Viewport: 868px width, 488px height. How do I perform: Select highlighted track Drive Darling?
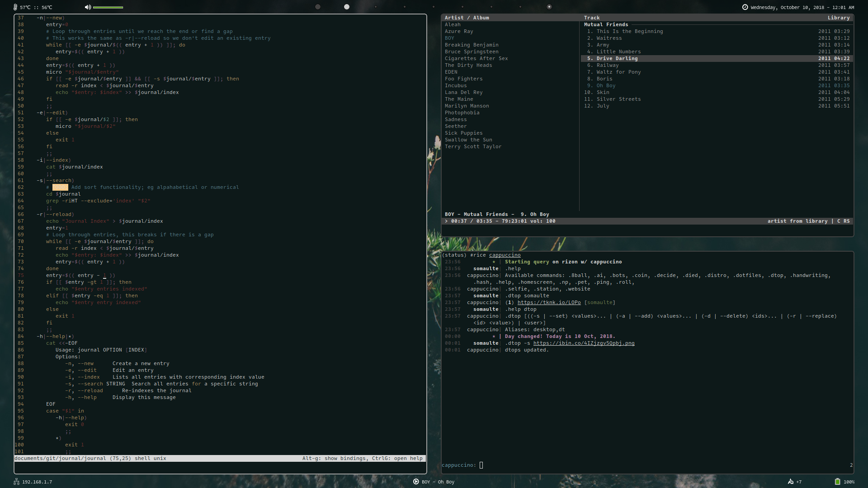coord(717,59)
